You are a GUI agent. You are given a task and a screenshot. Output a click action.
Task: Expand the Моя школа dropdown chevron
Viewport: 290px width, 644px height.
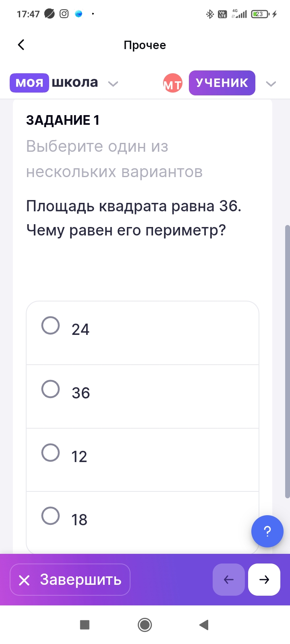click(113, 84)
